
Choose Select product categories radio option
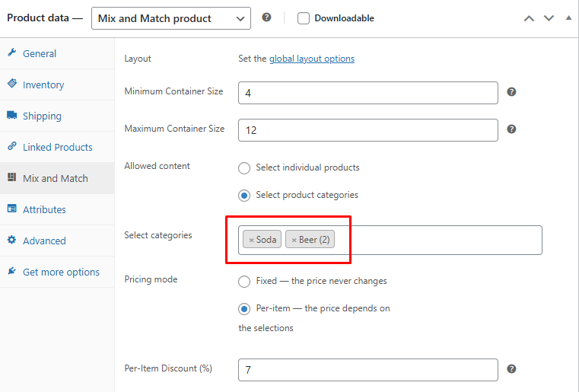(x=244, y=196)
